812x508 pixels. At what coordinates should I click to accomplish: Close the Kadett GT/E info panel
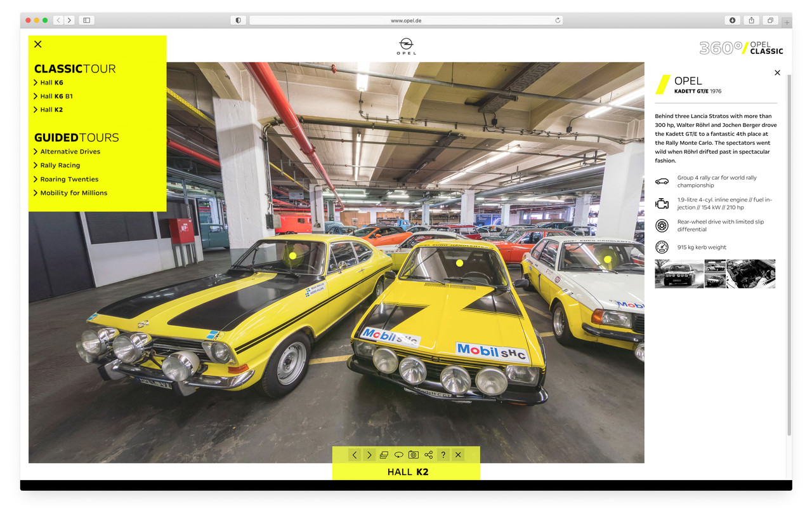pos(777,72)
